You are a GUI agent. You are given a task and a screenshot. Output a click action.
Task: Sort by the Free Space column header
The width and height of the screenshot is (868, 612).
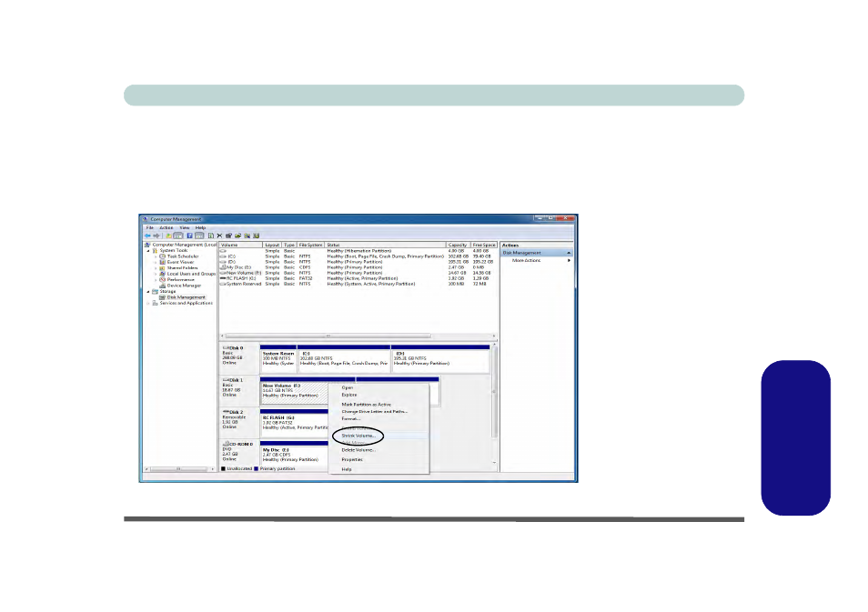tap(484, 245)
